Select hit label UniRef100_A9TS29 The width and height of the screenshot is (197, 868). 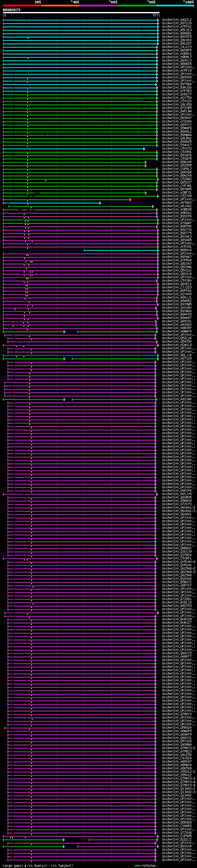point(177,358)
